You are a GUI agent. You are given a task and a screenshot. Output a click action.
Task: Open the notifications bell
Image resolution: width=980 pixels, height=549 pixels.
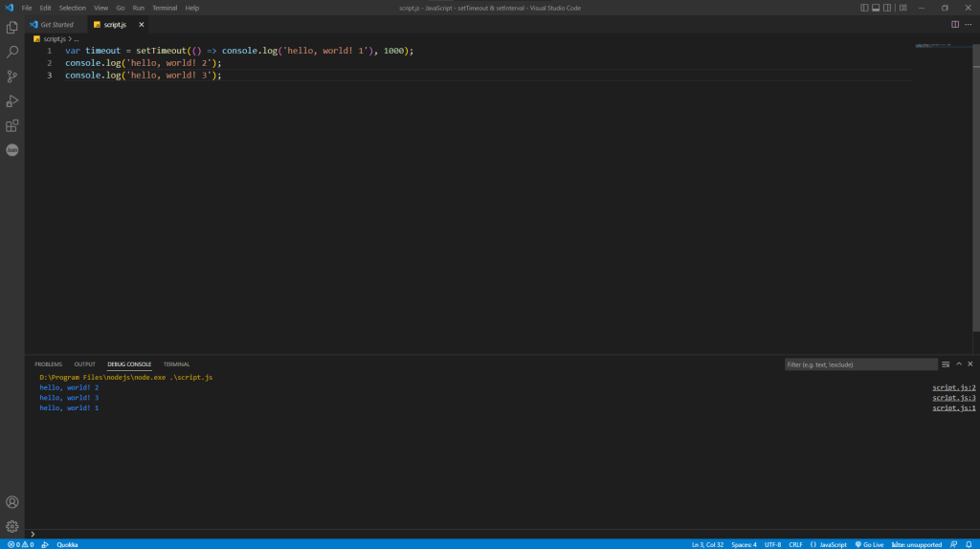969,544
